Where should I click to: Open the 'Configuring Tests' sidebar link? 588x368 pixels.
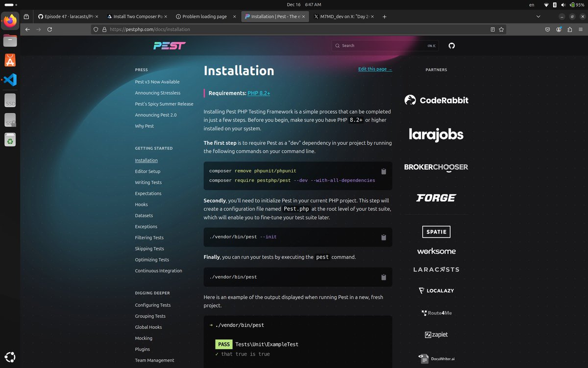pos(153,305)
